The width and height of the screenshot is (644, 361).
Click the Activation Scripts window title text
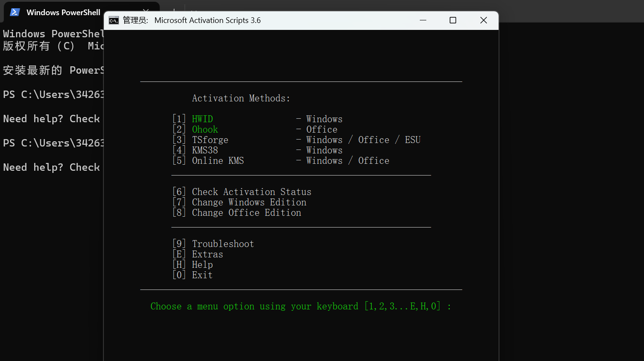[x=208, y=20]
